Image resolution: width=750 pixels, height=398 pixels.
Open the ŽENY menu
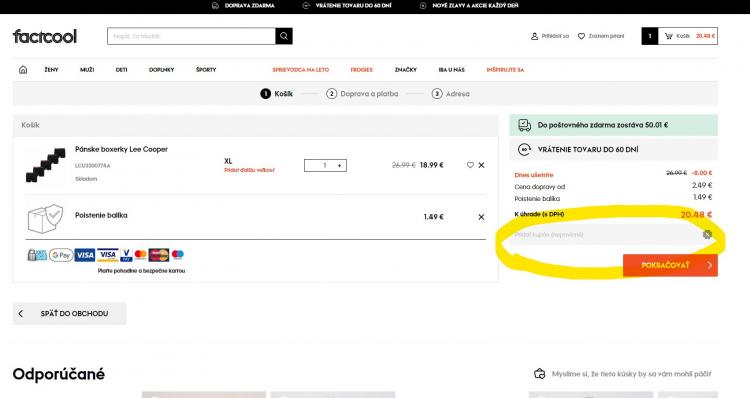coord(51,70)
